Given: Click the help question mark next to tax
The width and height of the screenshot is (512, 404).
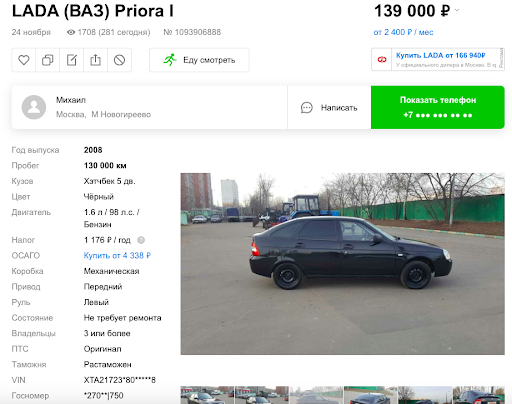Looking at the screenshot, I should pyautogui.click(x=141, y=240).
